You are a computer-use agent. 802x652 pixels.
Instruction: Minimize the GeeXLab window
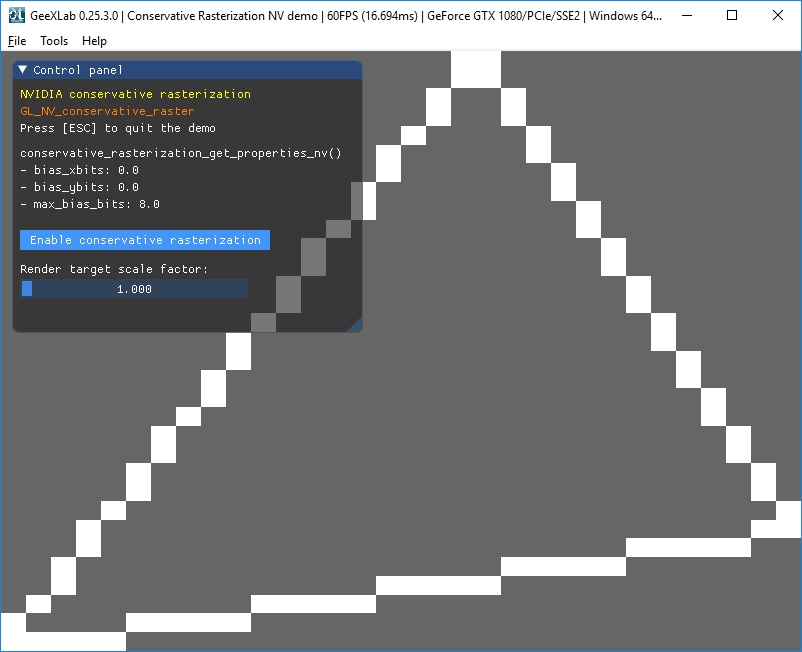[687, 15]
